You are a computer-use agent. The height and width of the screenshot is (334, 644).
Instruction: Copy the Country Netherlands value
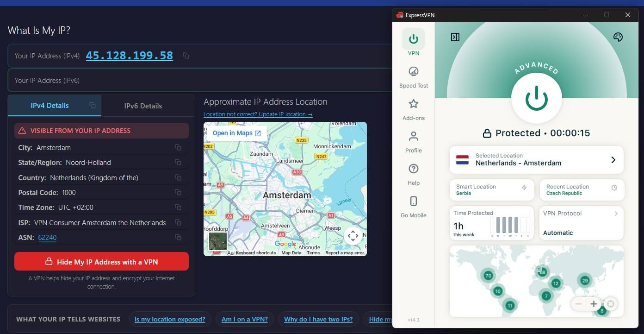[178, 177]
